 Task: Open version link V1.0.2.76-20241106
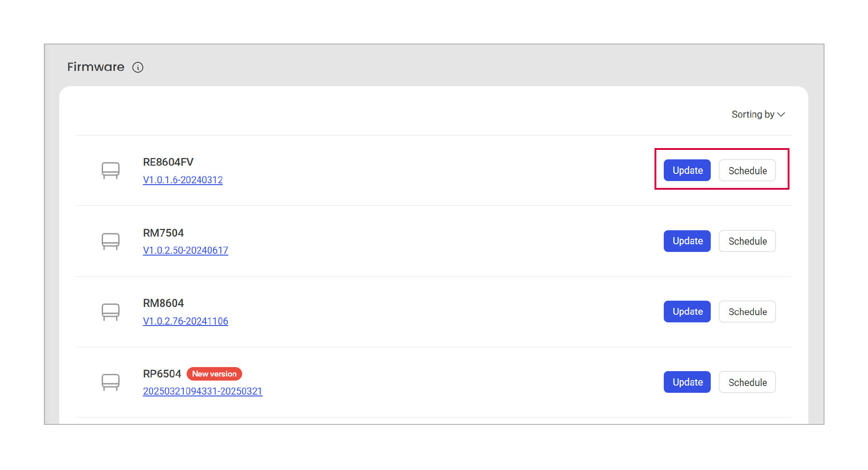pos(185,321)
